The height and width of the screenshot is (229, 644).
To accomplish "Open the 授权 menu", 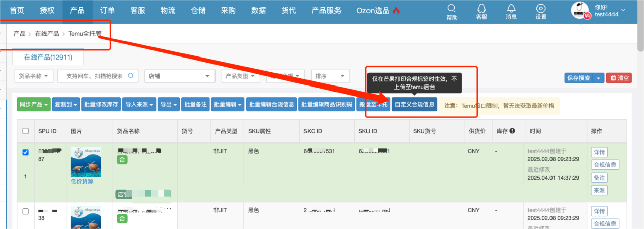I will (x=47, y=11).
